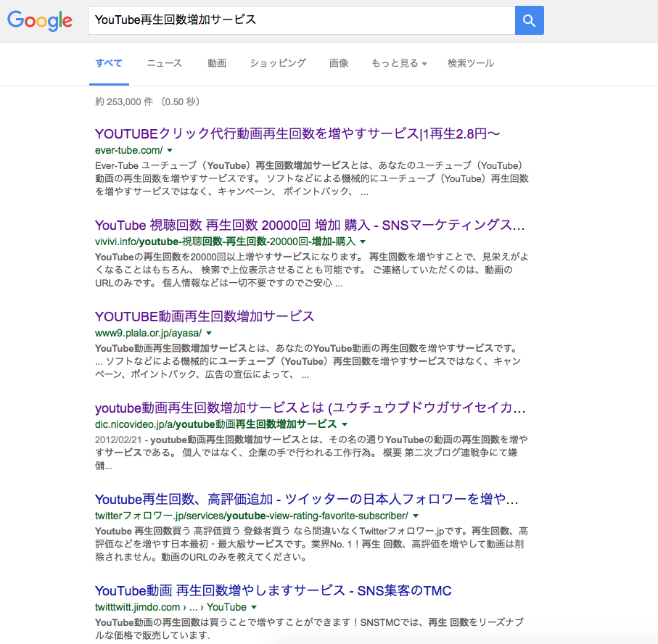Click the vivivi.info green URL text
The width and height of the screenshot is (658, 644).
[x=226, y=241]
